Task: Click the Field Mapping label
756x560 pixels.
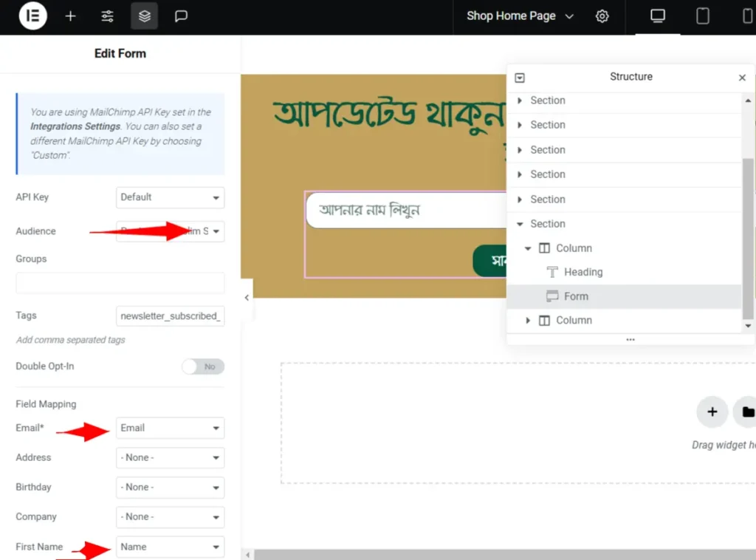Action: pyautogui.click(x=46, y=404)
